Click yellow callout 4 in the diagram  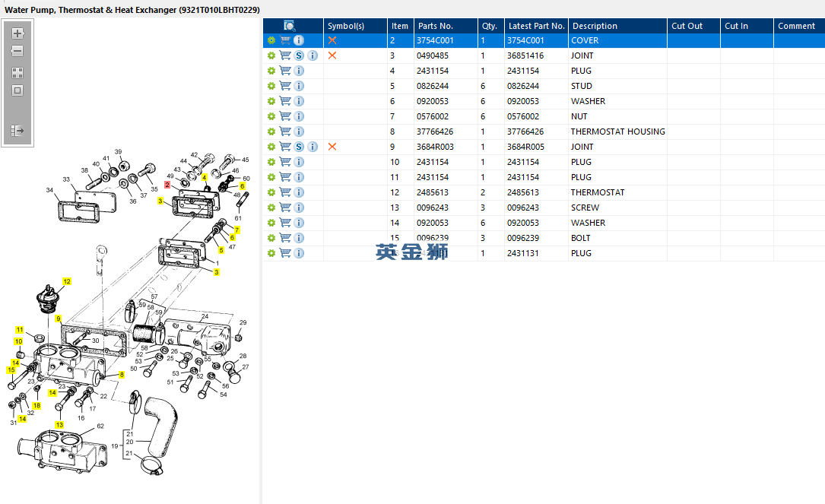coord(205,177)
